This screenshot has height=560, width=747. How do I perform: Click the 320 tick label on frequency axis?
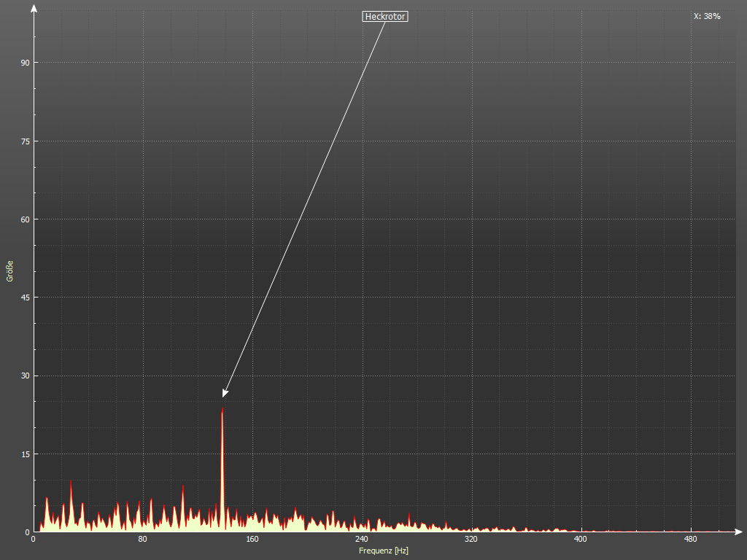[471, 540]
